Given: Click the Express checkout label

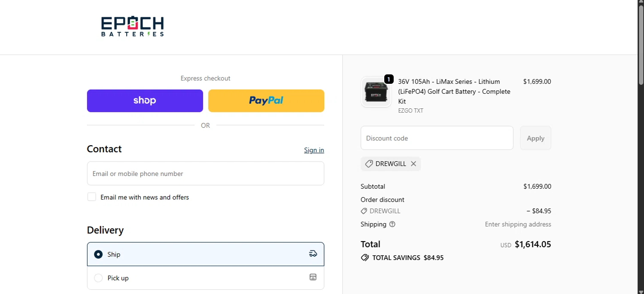Looking at the screenshot, I should [x=206, y=78].
